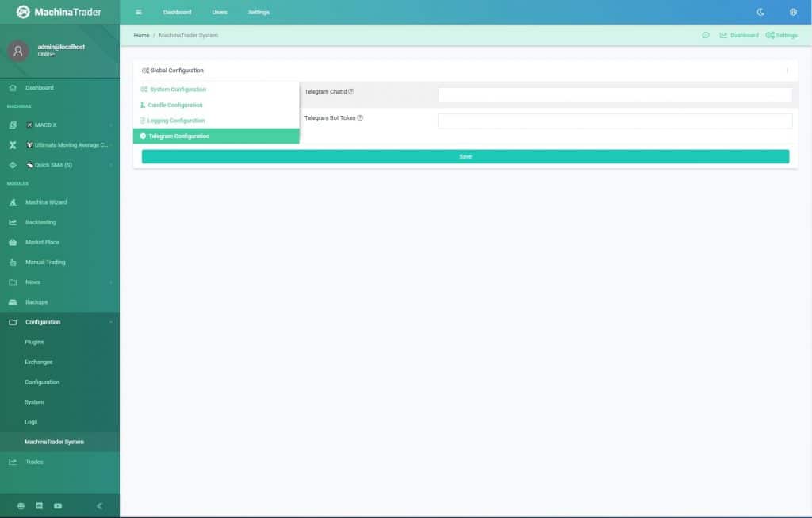This screenshot has width=812, height=518.
Task: Click the Ultimate Moving Average machine icon
Action: (13, 145)
